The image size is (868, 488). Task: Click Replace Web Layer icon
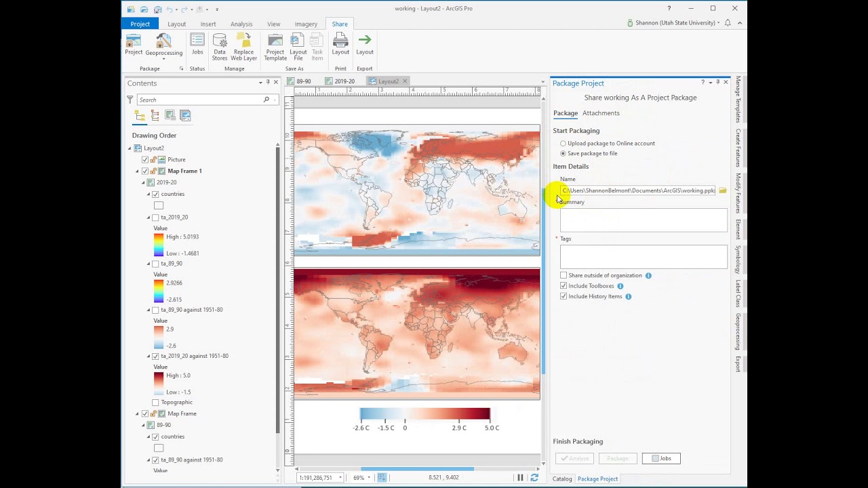click(x=243, y=47)
